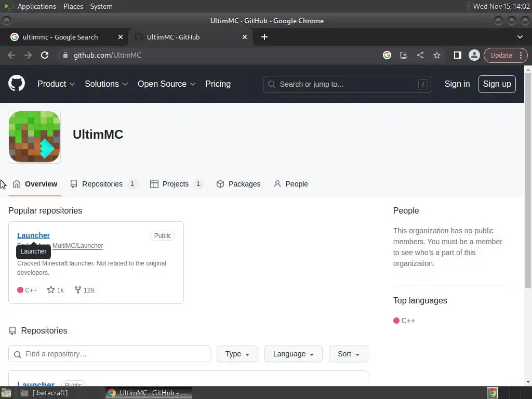Open the Packages tab
The image size is (532, 399).
pyautogui.click(x=238, y=184)
